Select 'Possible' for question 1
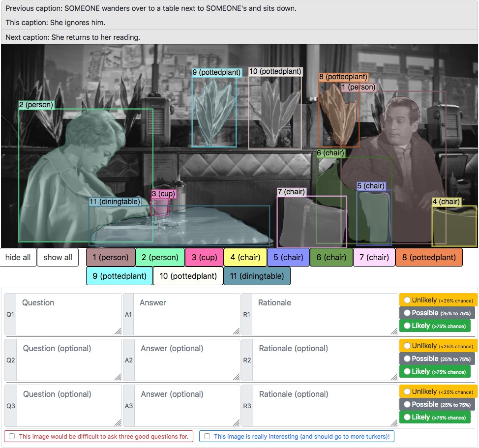Viewport: 479px width, 448px height. 407,313
